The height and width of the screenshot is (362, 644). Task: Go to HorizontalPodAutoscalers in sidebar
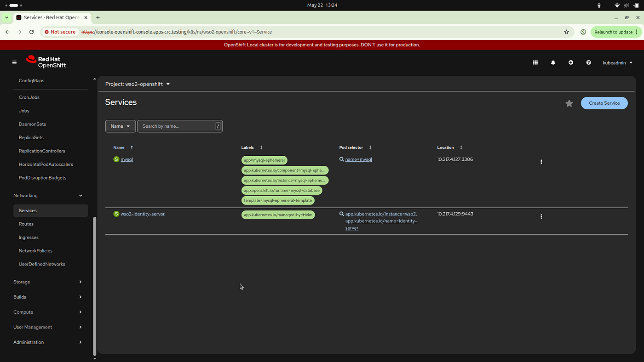point(46,164)
